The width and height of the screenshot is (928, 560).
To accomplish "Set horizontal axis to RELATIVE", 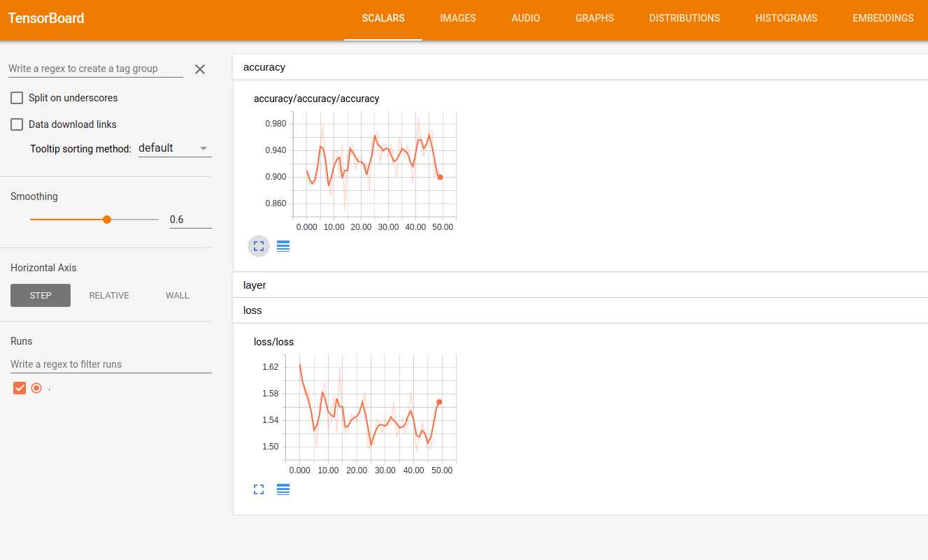I will 109,295.
